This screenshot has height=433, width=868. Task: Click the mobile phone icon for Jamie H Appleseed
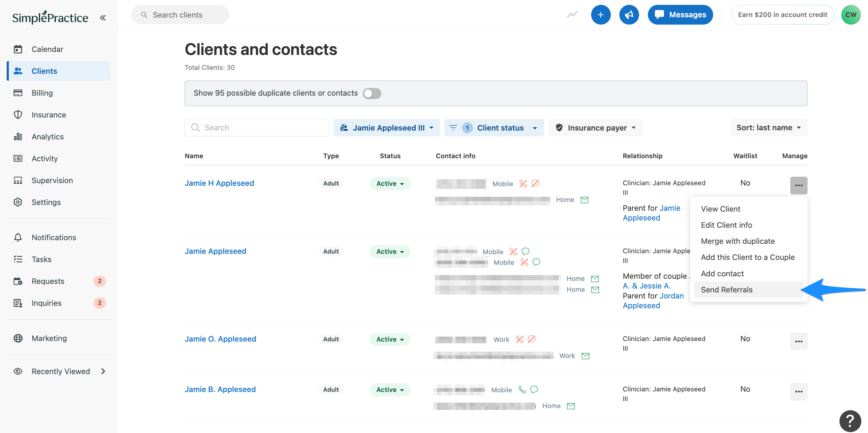tap(523, 183)
